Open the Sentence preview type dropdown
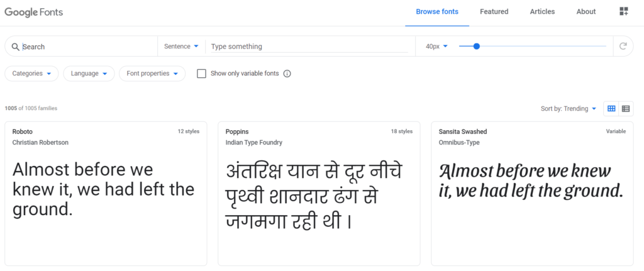The height and width of the screenshot is (271, 644). pyautogui.click(x=181, y=47)
